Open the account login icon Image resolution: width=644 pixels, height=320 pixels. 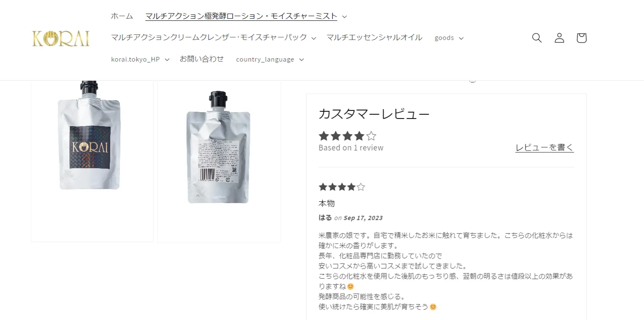559,38
